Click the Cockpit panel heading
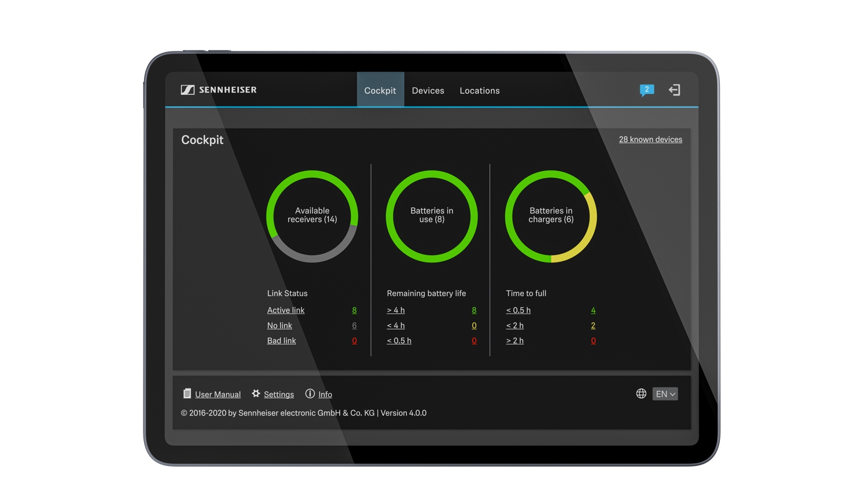 pos(202,140)
